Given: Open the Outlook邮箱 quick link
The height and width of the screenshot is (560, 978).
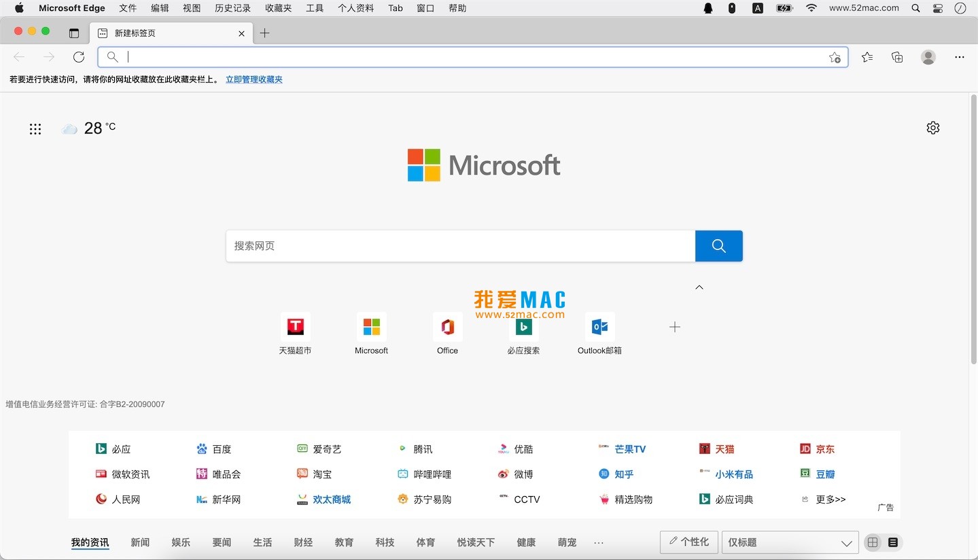Looking at the screenshot, I should click(x=599, y=333).
